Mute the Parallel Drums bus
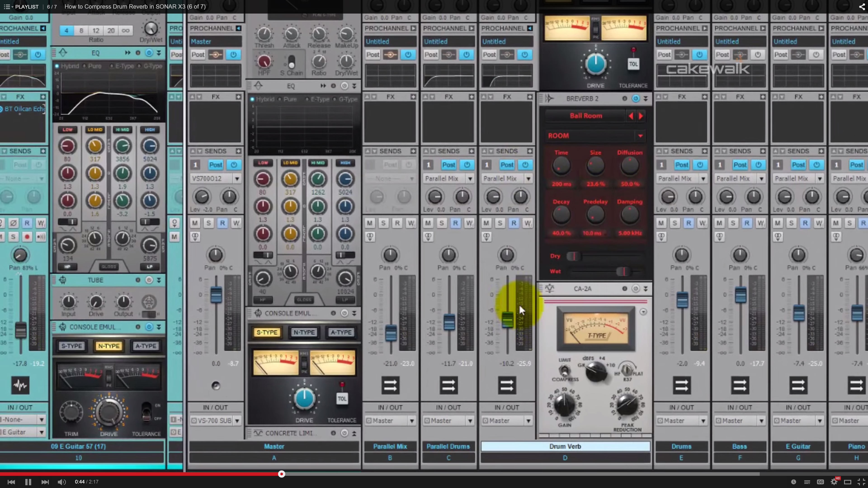The width and height of the screenshot is (868, 488). (x=428, y=223)
